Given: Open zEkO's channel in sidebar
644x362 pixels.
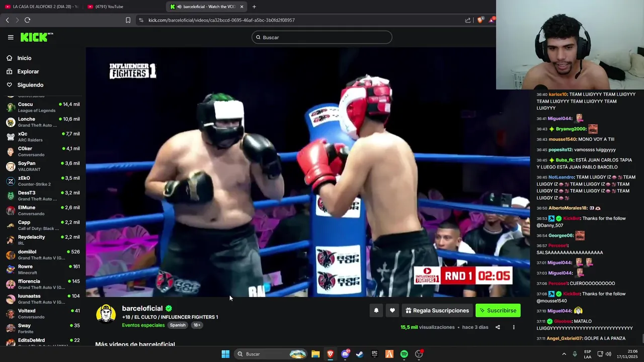Looking at the screenshot, I should click(43, 181).
